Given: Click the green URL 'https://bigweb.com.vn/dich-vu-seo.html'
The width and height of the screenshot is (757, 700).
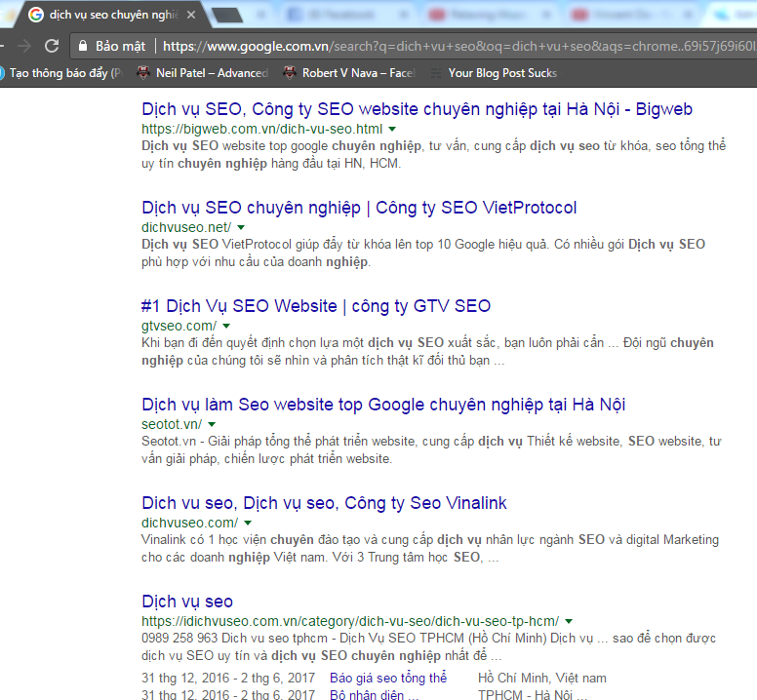Looking at the screenshot, I should 261,129.
